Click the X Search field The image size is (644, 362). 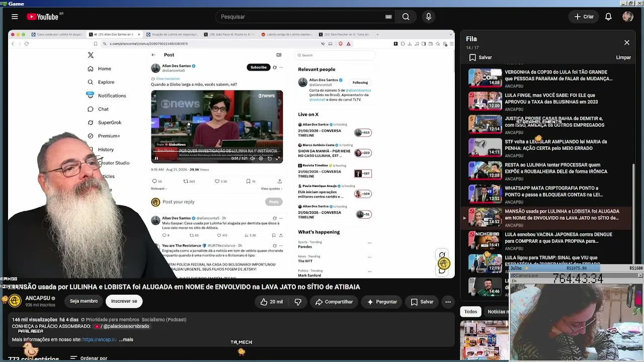335,55
